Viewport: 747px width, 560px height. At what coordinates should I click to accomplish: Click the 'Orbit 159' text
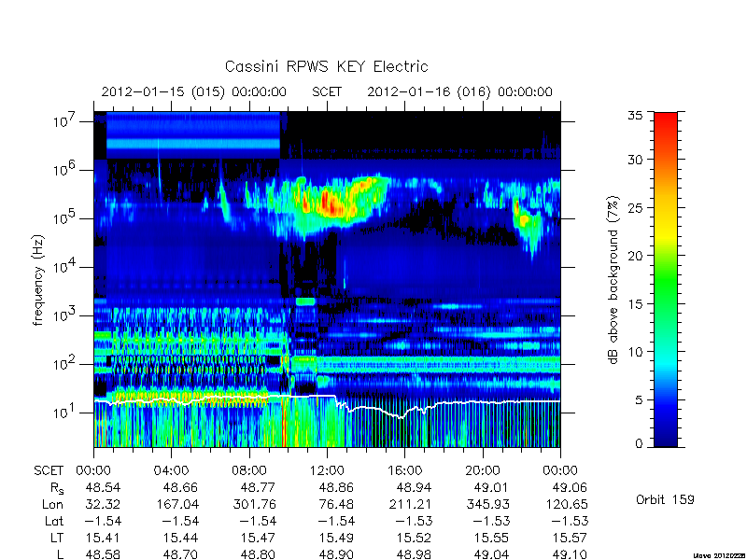pyautogui.click(x=665, y=499)
